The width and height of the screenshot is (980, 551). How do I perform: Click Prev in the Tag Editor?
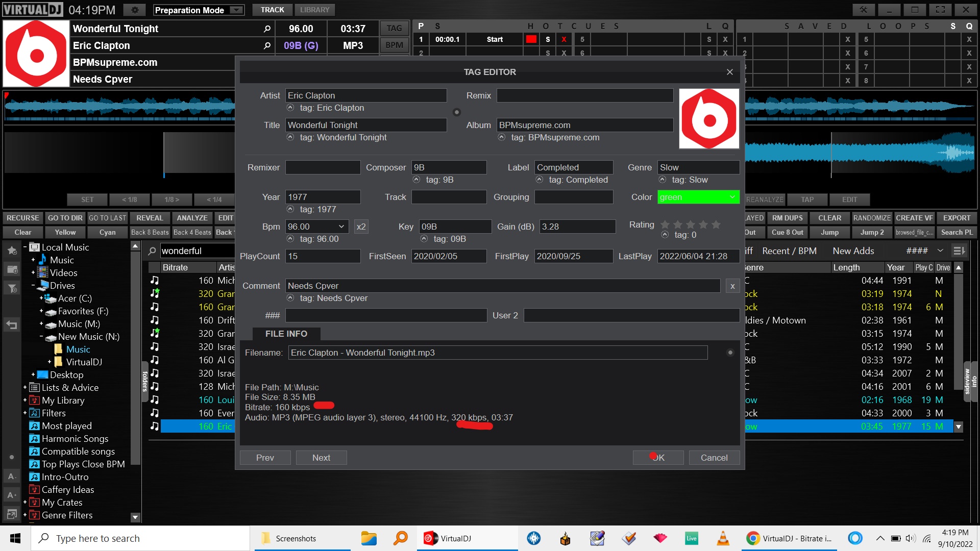265,458
